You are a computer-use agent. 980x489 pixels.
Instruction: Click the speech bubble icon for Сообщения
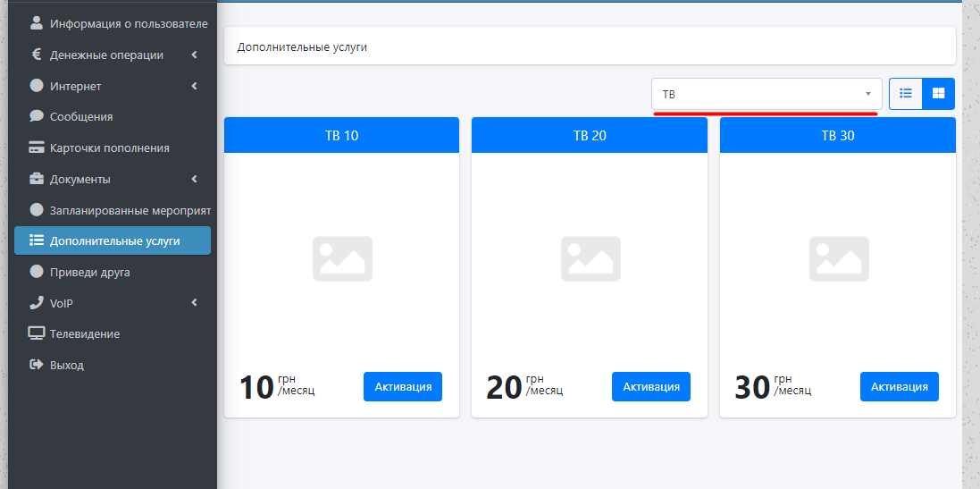(x=37, y=116)
